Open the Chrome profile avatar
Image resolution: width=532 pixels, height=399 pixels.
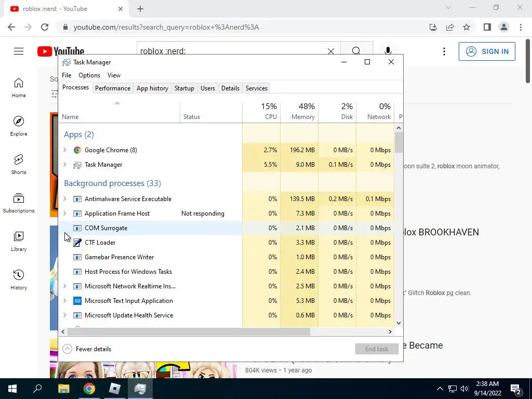click(504, 27)
